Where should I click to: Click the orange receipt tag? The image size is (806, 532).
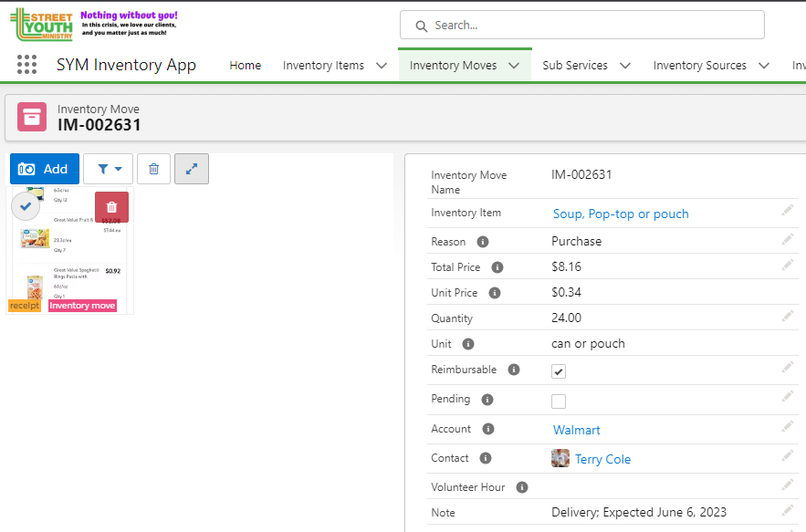(x=24, y=306)
